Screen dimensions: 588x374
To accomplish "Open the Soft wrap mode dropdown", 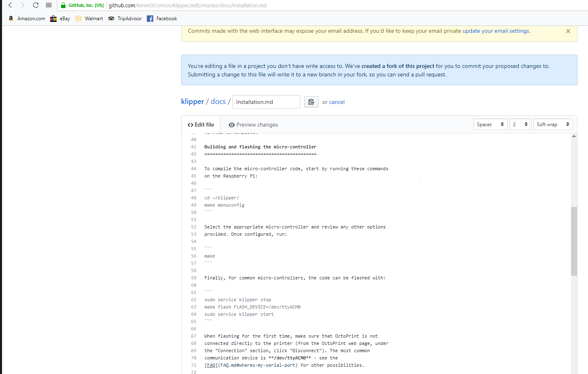I will click(x=553, y=125).
